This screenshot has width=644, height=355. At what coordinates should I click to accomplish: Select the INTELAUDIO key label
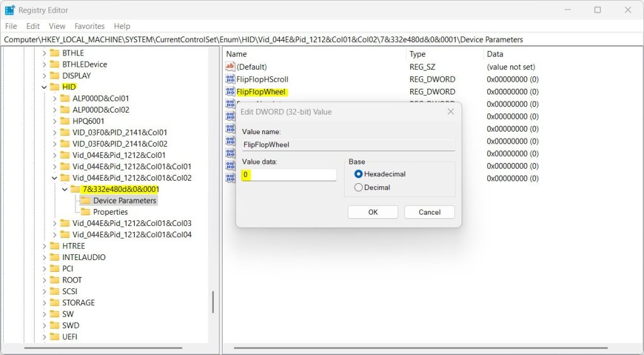84,257
